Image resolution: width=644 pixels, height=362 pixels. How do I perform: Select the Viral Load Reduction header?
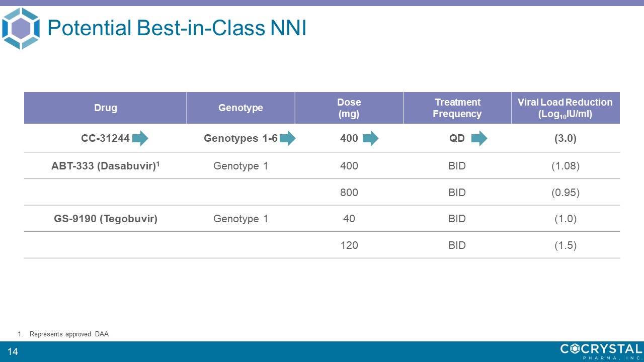tap(565, 108)
